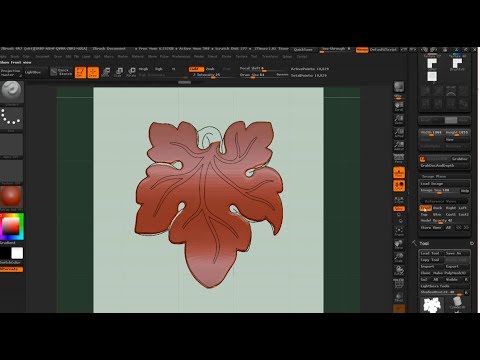Click the PolyF icon

pyautogui.click(x=399, y=283)
